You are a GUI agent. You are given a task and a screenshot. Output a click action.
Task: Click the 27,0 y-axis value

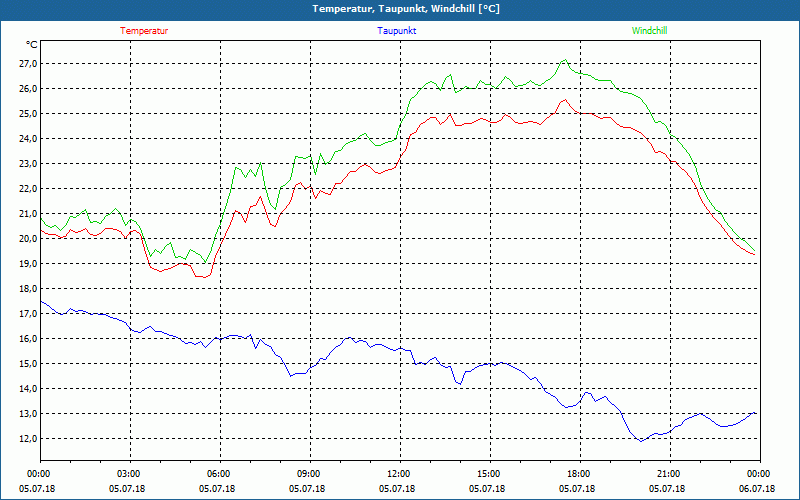click(28, 64)
